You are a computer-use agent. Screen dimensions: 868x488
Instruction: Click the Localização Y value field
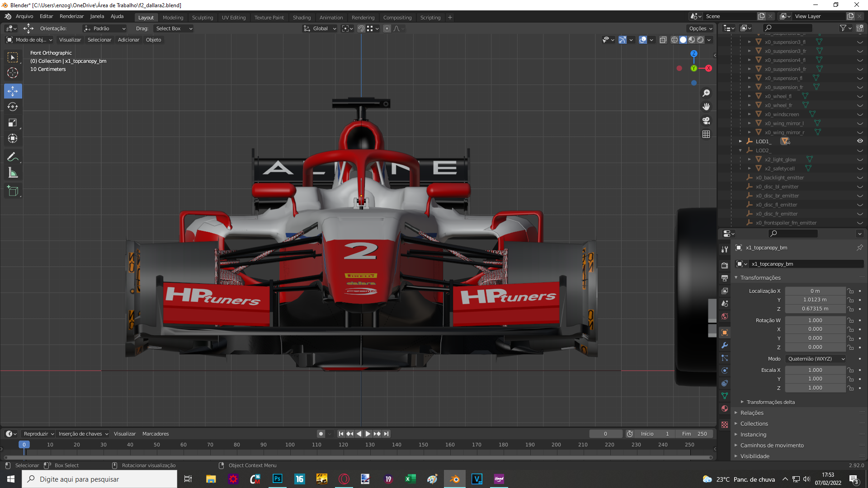pyautogui.click(x=815, y=300)
